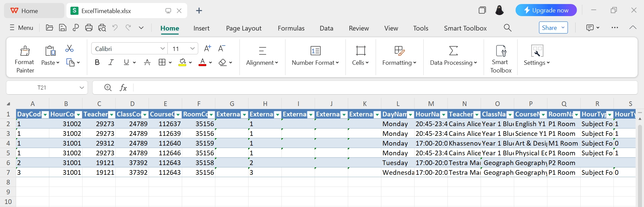Click the Increase Font Size icon
The image size is (644, 207).
208,49
